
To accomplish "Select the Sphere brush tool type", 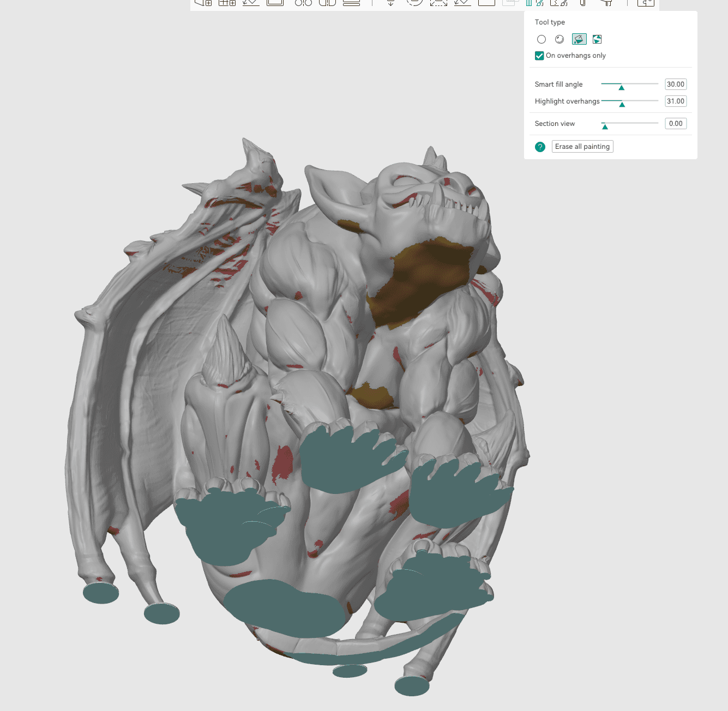I will (559, 39).
